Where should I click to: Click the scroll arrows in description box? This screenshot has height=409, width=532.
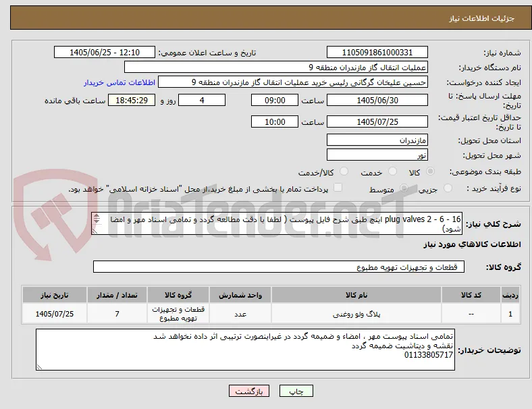(97, 219)
